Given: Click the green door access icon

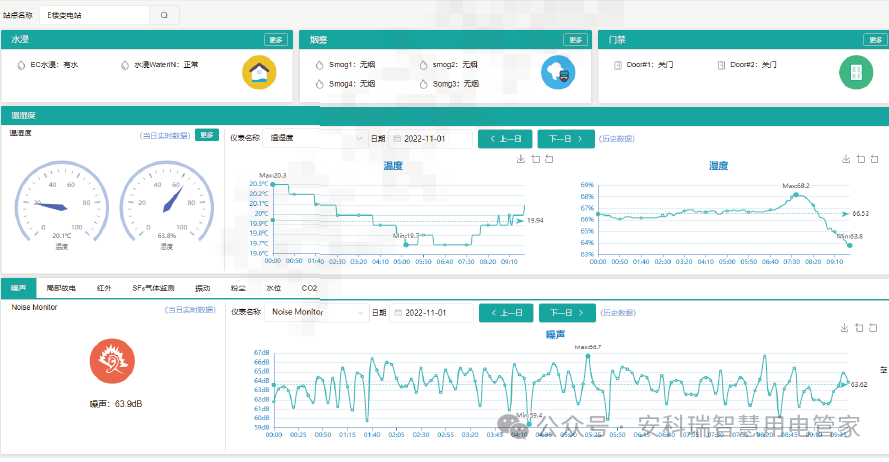Looking at the screenshot, I should [x=856, y=72].
